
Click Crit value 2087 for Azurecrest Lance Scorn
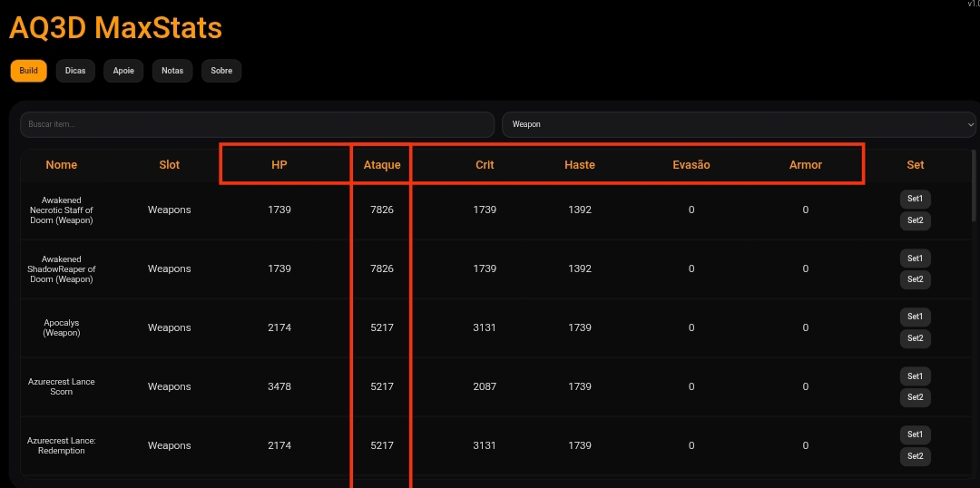click(485, 386)
